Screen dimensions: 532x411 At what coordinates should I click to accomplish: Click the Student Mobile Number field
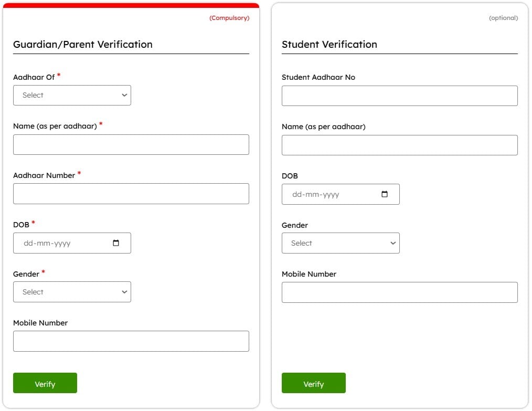399,292
